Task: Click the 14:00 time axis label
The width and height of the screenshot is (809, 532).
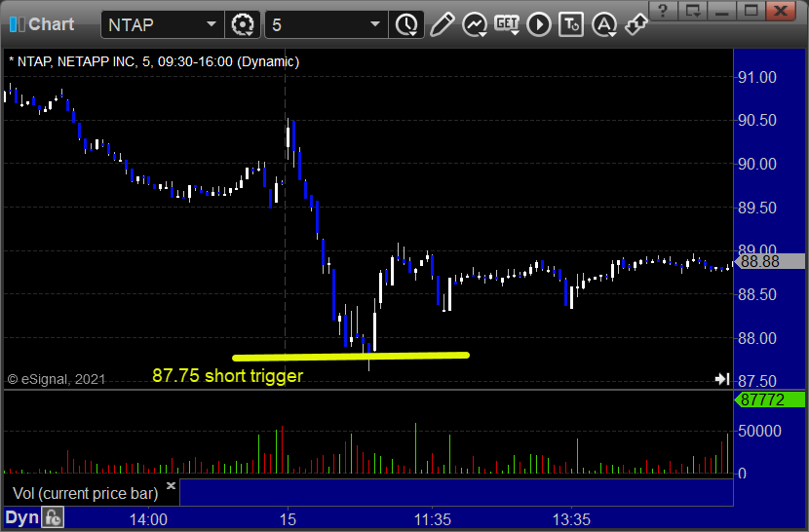Action: pyautogui.click(x=148, y=519)
